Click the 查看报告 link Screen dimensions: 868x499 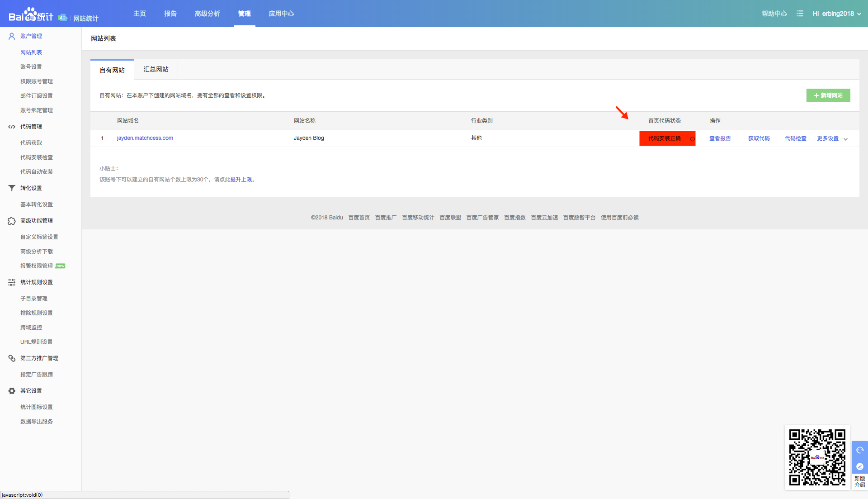click(720, 138)
